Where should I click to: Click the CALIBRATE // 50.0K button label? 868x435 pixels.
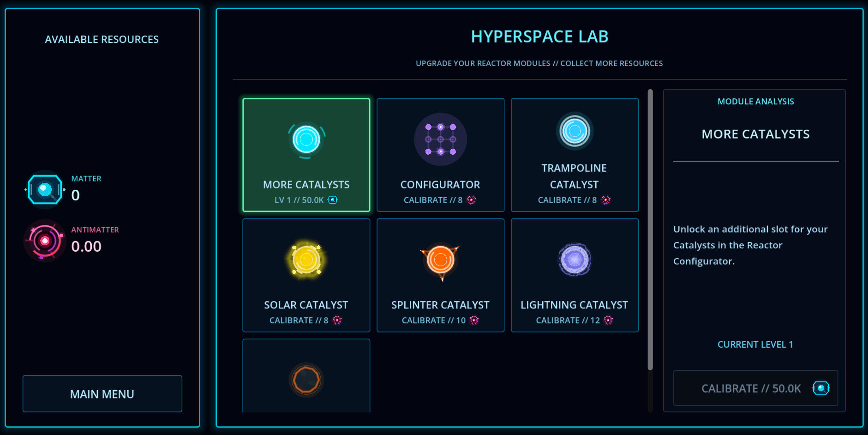(x=751, y=388)
